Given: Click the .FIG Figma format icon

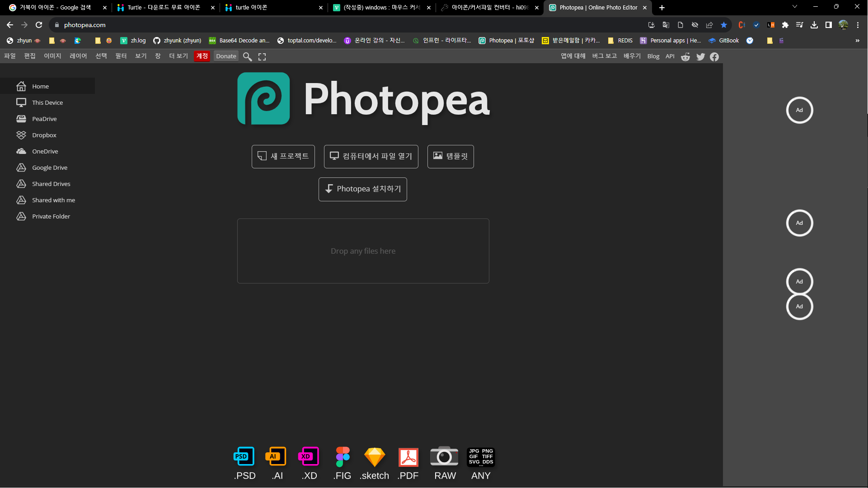Looking at the screenshot, I should coord(343,457).
